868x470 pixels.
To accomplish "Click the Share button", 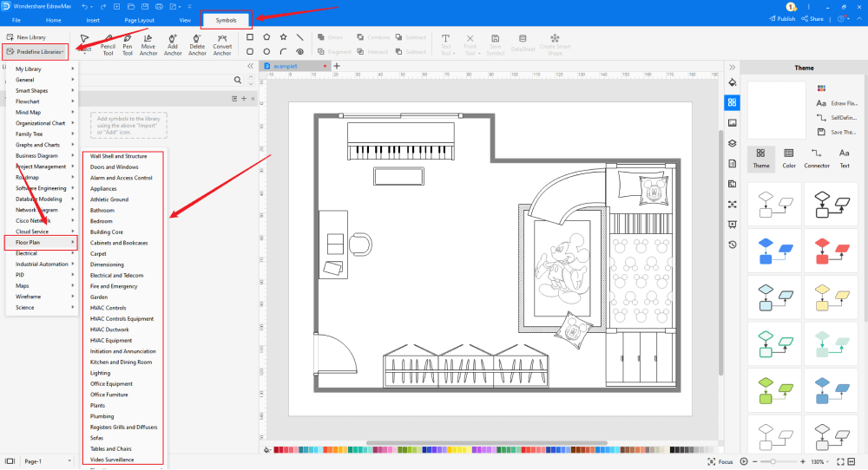I will point(812,19).
